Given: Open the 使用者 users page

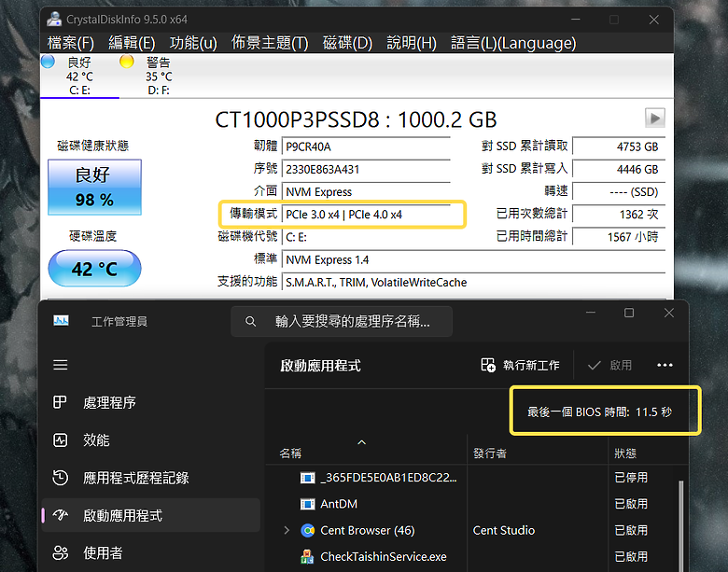Looking at the screenshot, I should pos(150,553).
